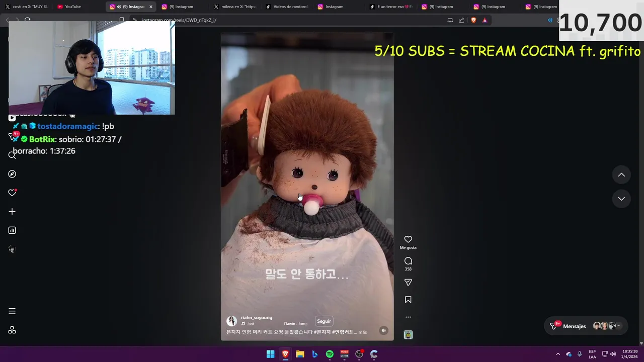Show hidden system tray icons chevron
Image resolution: width=644 pixels, height=362 pixels.
(558, 354)
